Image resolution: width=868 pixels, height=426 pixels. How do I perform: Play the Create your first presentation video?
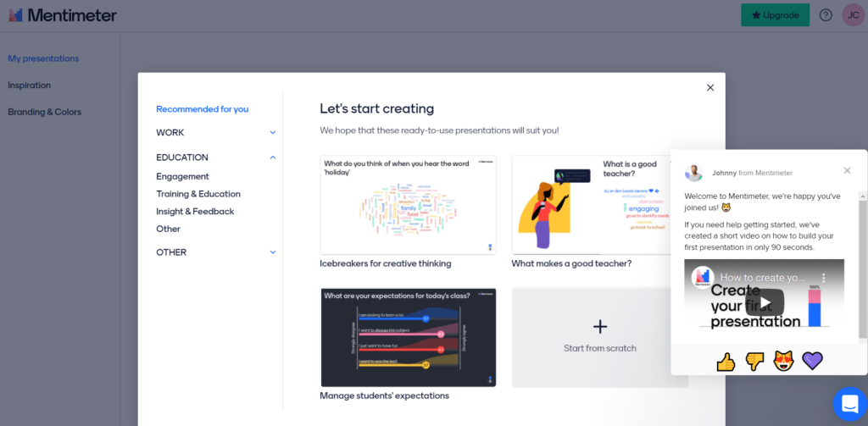(x=765, y=302)
